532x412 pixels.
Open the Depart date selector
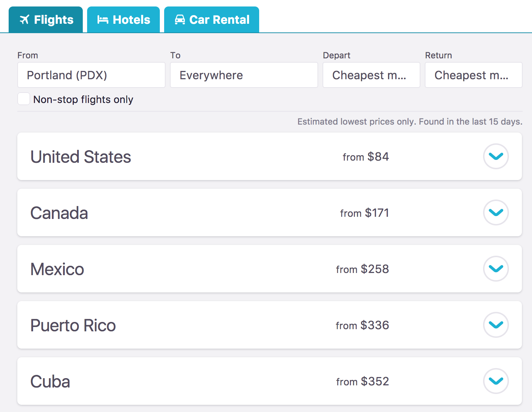(x=371, y=75)
